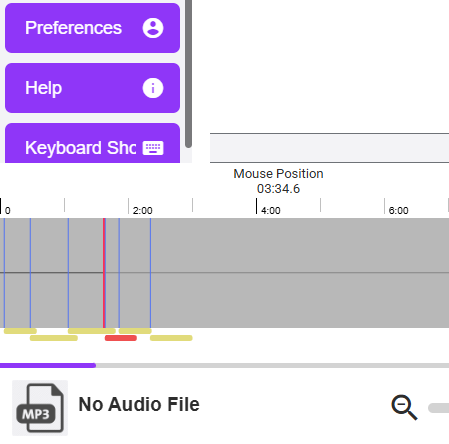Click the keyboard icon on Keyboard Shortcuts
This screenshot has width=449, height=444.
(x=153, y=148)
